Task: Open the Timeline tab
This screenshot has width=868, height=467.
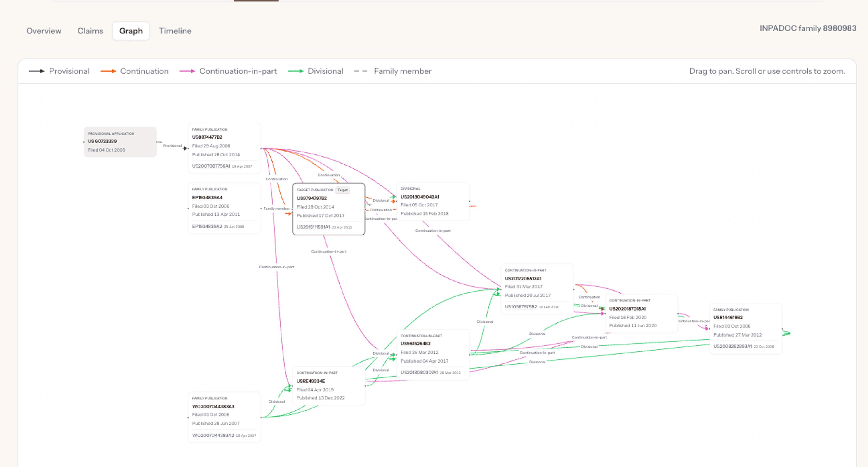Action: 175,31
